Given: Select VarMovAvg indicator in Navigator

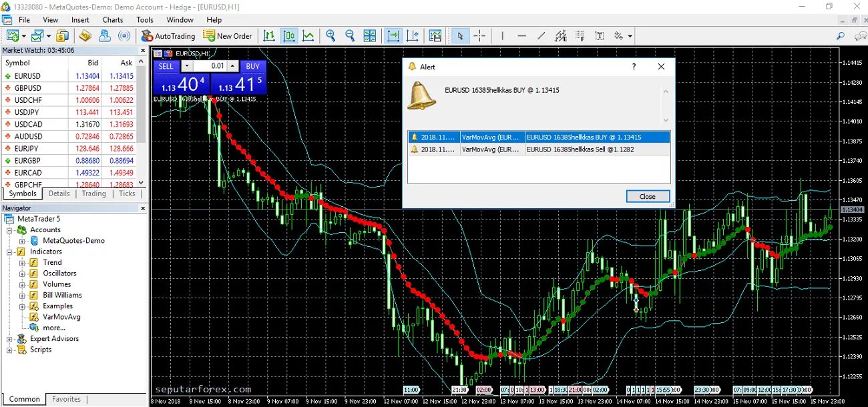Looking at the screenshot, I should pyautogui.click(x=61, y=317).
